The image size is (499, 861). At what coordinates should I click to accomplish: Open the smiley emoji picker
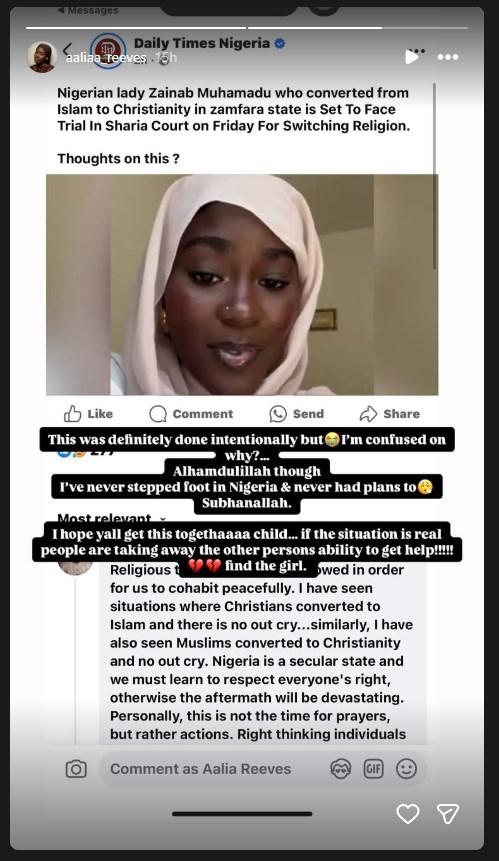(406, 769)
